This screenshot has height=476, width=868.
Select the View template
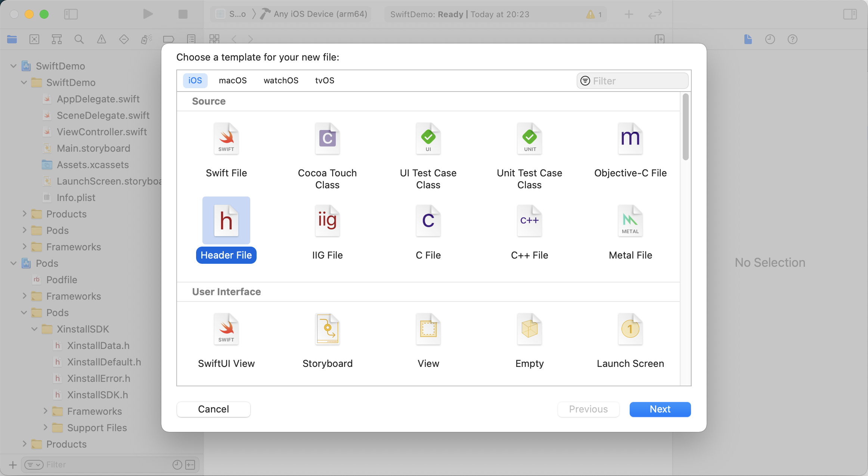(x=428, y=341)
